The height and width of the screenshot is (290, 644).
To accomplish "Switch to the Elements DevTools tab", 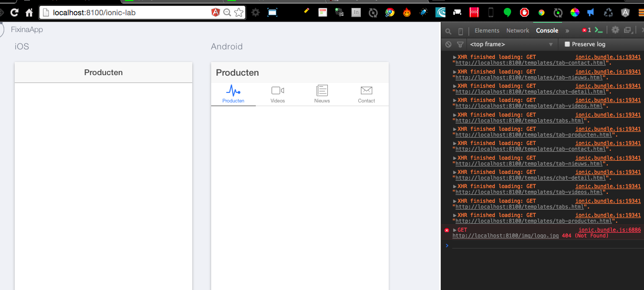I will 487,30.
